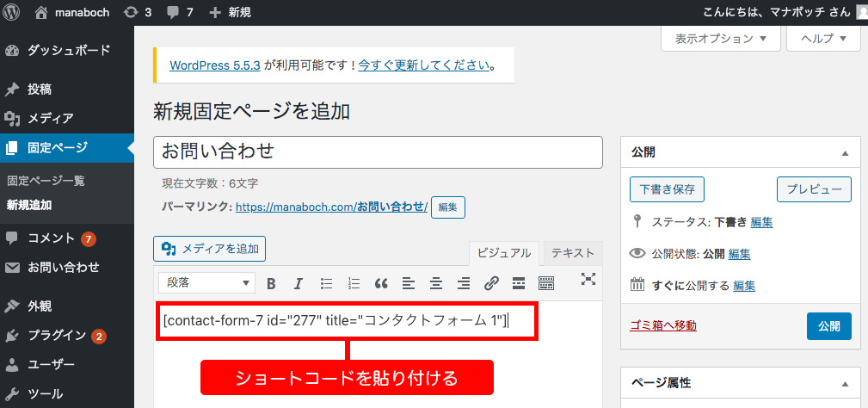Click the blue 公開 publish button
Image resolution: width=868 pixels, height=408 pixels.
tap(829, 326)
